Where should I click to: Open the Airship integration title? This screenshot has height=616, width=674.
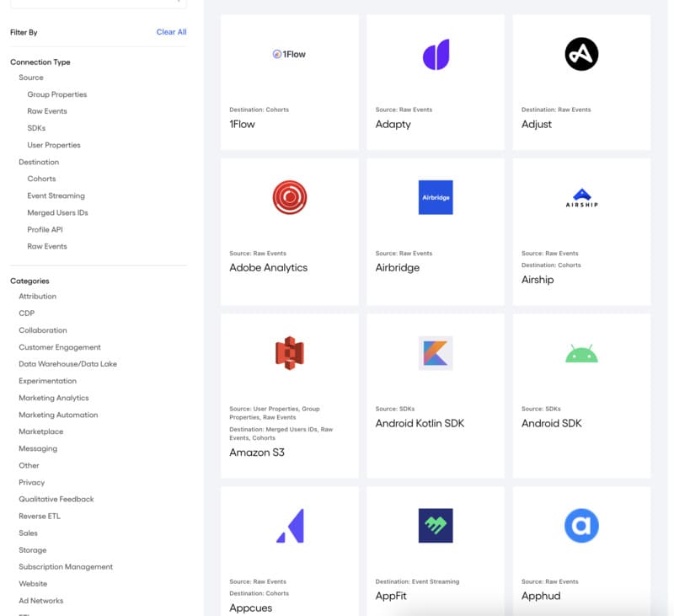(x=538, y=280)
